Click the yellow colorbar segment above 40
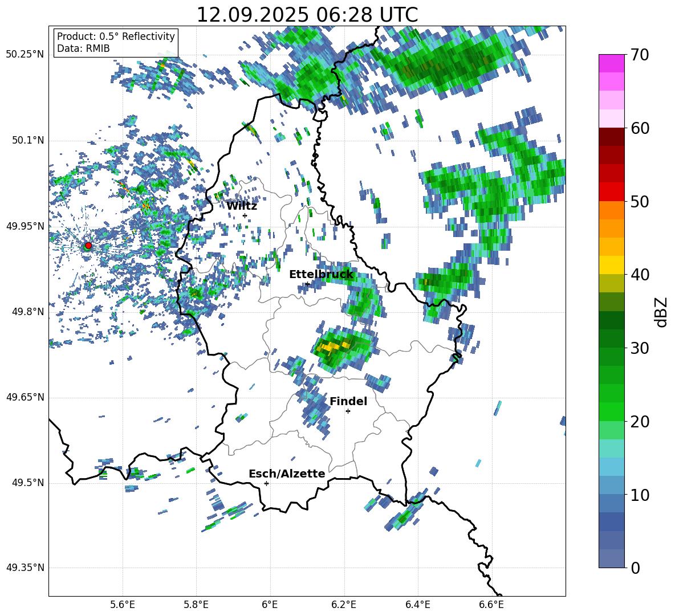This screenshot has height=616, width=675. coord(612,265)
